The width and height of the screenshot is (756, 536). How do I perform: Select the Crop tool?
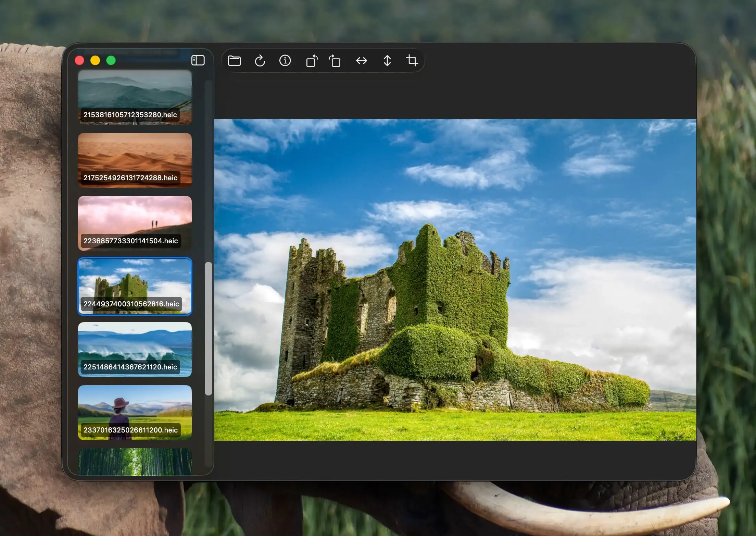pos(412,61)
